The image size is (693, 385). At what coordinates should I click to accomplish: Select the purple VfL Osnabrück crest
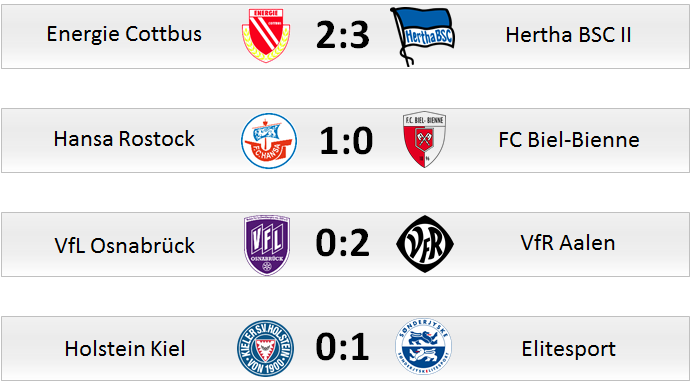(267, 245)
